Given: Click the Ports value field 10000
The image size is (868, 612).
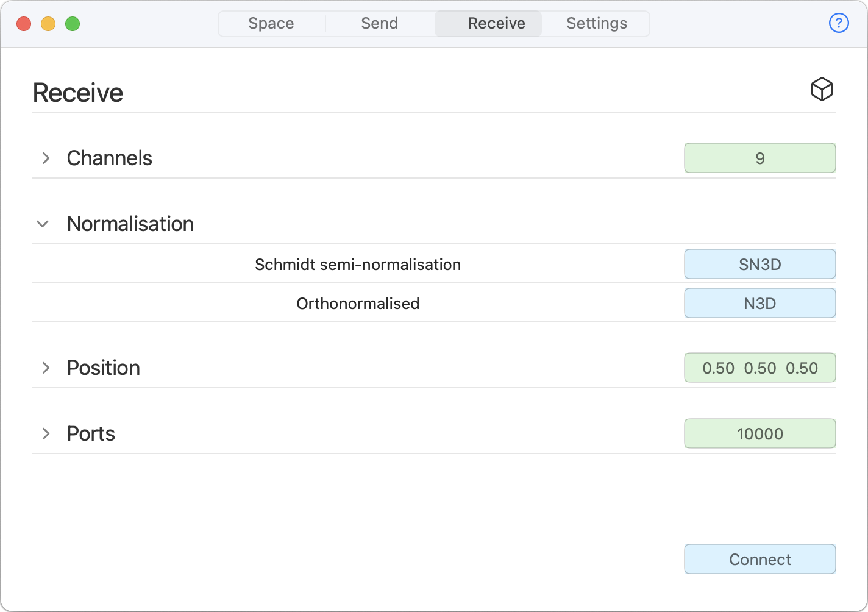Looking at the screenshot, I should [x=759, y=434].
